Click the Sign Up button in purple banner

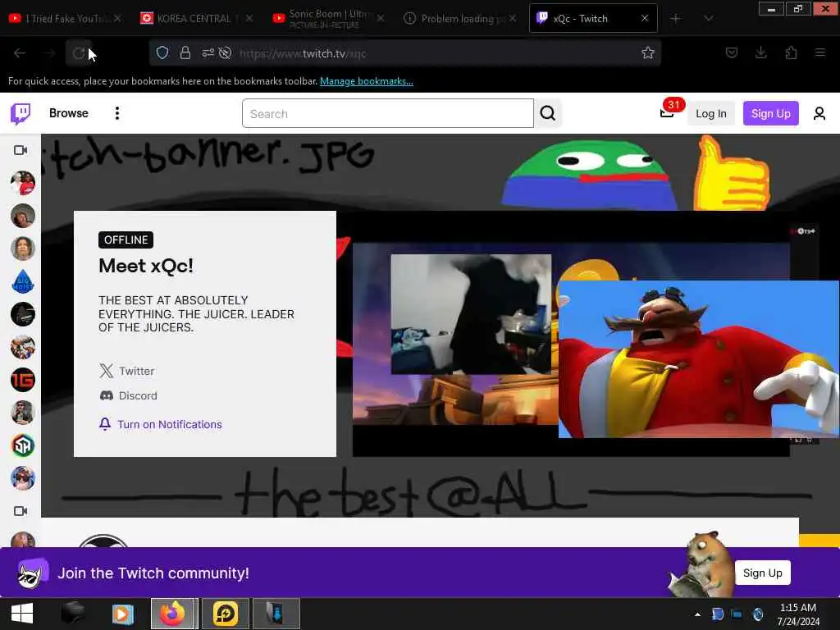click(x=762, y=573)
